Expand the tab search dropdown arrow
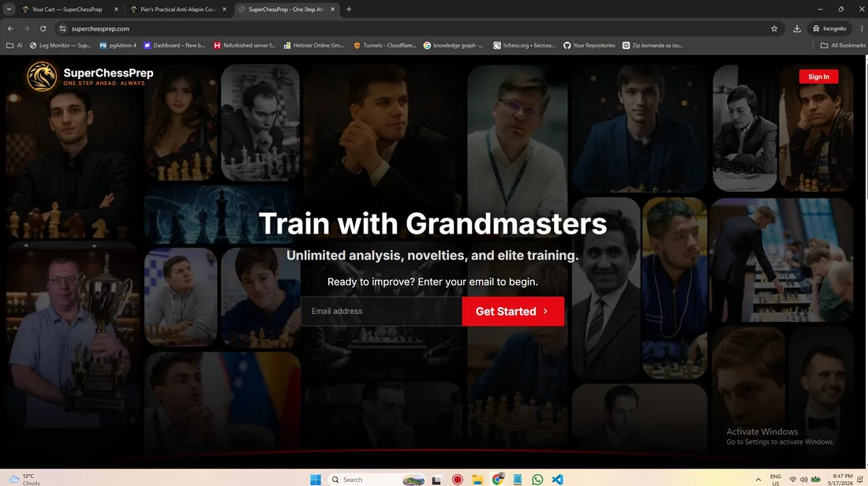This screenshot has height=486, width=868. click(x=9, y=9)
